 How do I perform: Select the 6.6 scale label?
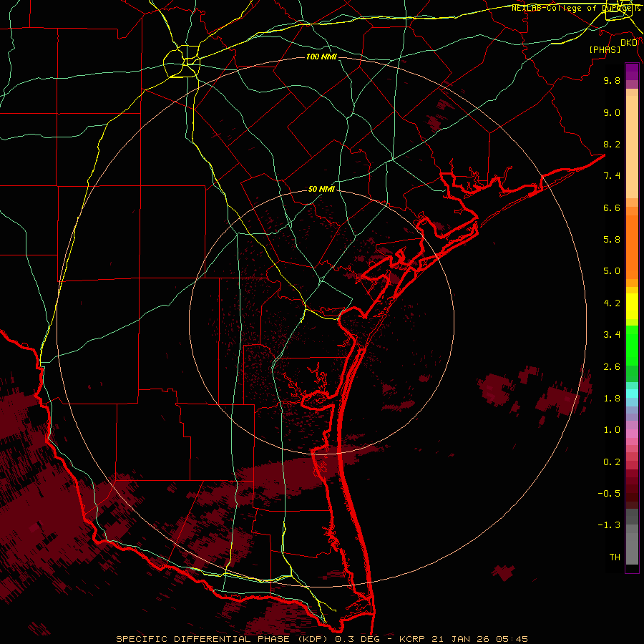click(x=612, y=208)
